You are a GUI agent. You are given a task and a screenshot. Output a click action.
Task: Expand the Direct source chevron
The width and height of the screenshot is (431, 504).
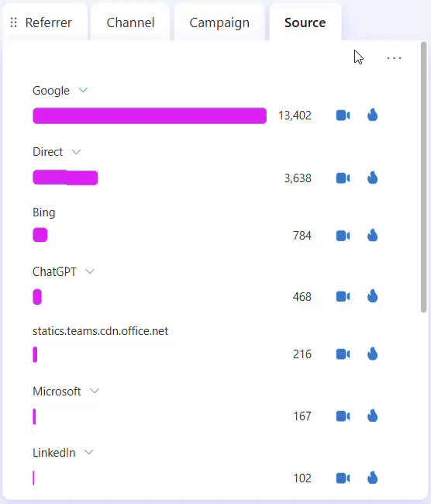click(x=76, y=152)
